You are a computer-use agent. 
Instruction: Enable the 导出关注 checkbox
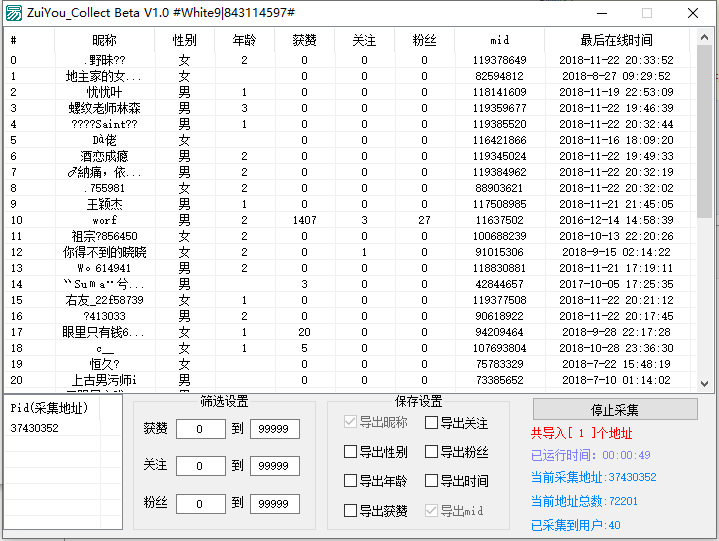coord(431,422)
